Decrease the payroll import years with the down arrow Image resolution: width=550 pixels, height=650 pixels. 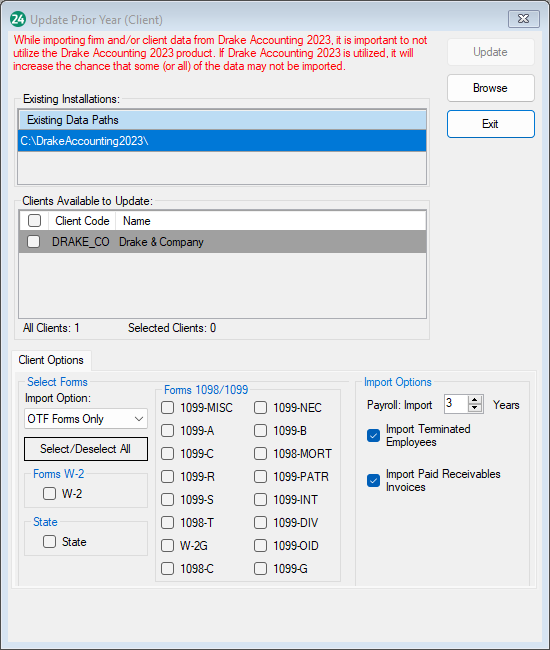pyautogui.click(x=475, y=408)
